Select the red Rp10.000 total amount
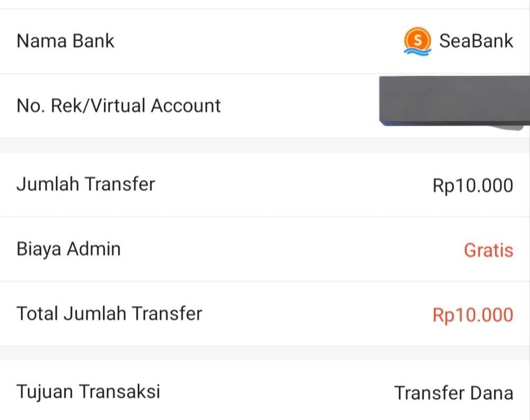 [x=473, y=315]
